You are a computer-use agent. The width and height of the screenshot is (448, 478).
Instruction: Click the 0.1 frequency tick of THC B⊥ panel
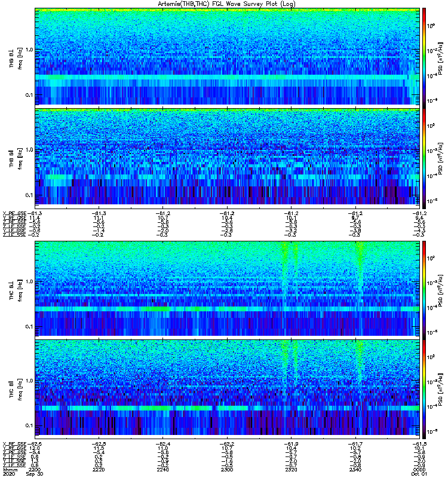click(29, 327)
